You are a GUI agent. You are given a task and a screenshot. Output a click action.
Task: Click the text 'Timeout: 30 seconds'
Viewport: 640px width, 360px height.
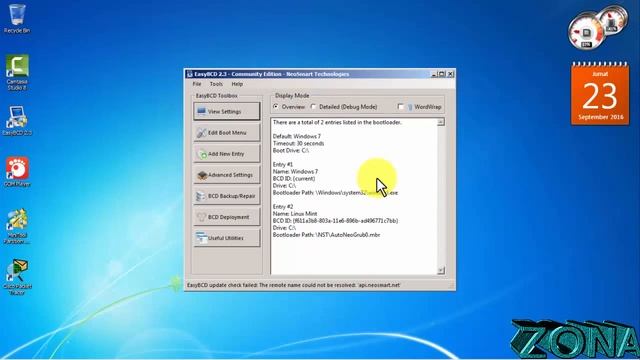point(298,143)
